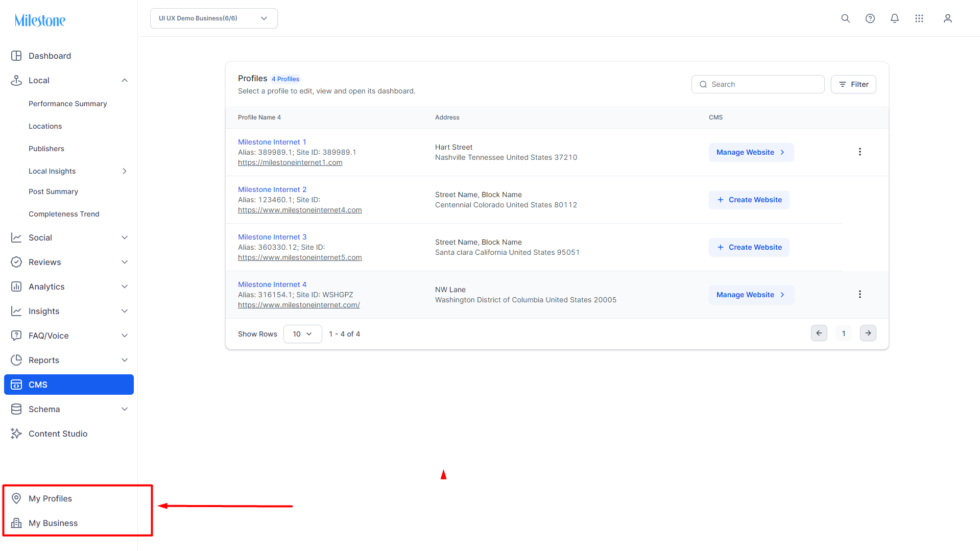The image size is (980, 551).
Task: Expand the Insights menu chevron
Action: point(125,311)
